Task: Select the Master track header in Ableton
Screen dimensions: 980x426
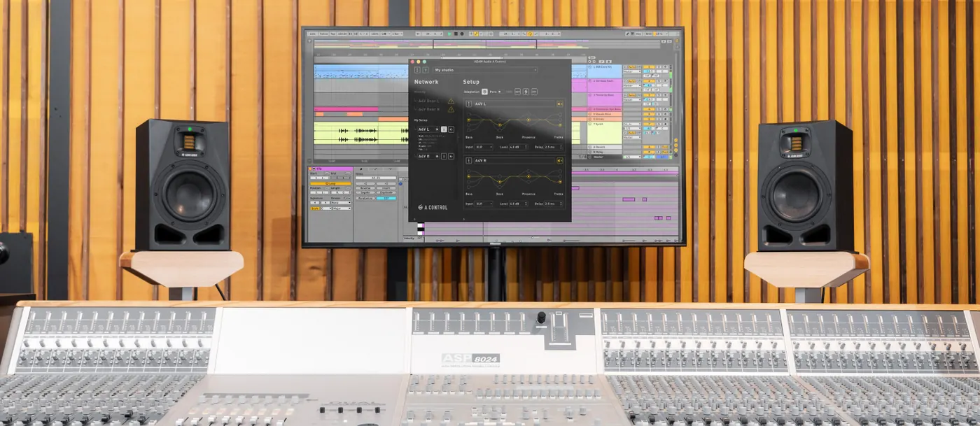Action: [604, 157]
